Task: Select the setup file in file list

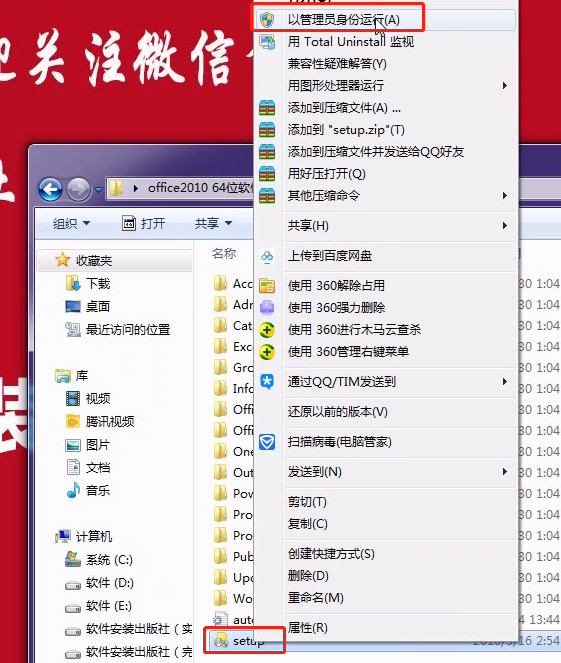Action: [240, 641]
